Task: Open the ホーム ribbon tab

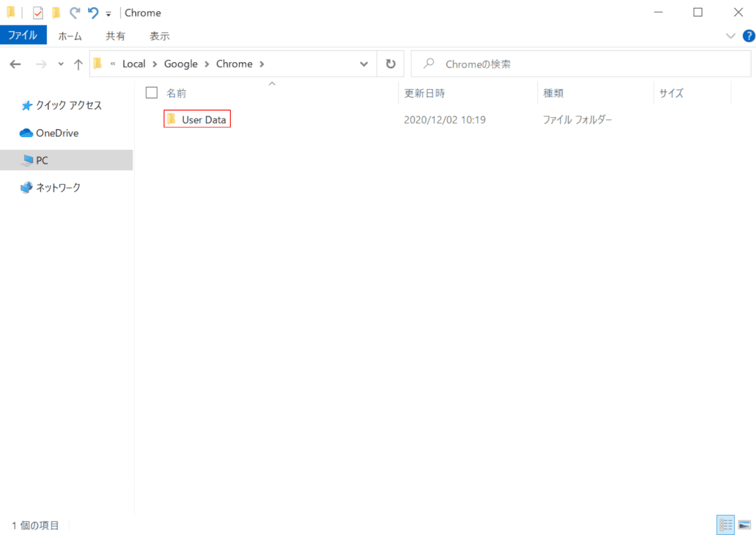Action: click(70, 35)
